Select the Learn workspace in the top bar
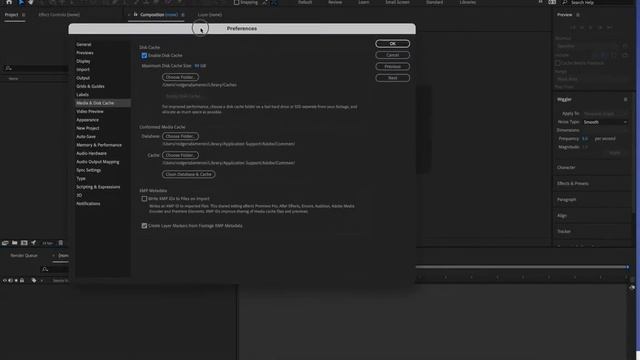Image resolution: width=640 pixels, height=360 pixels. pos(364,2)
